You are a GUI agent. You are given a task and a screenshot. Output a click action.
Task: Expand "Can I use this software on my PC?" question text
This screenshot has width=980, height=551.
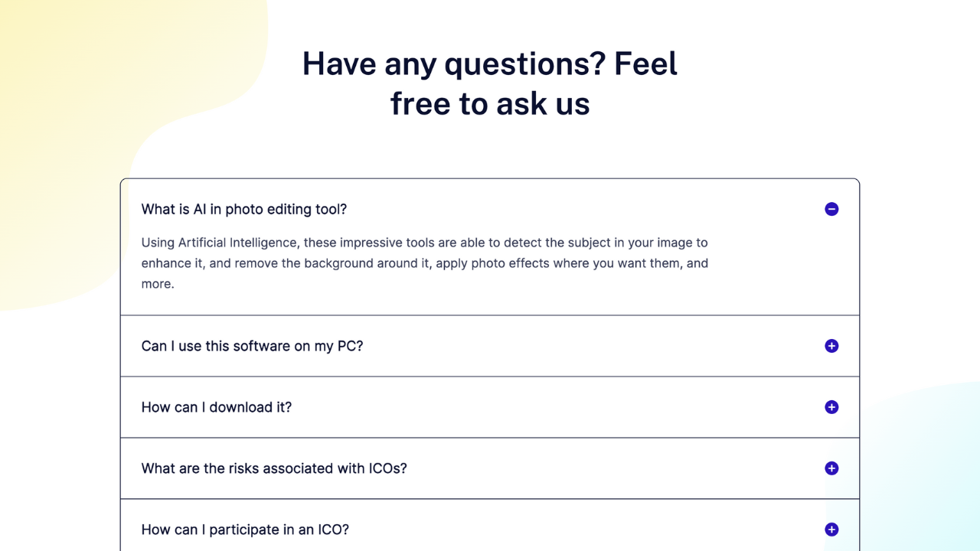coord(252,346)
